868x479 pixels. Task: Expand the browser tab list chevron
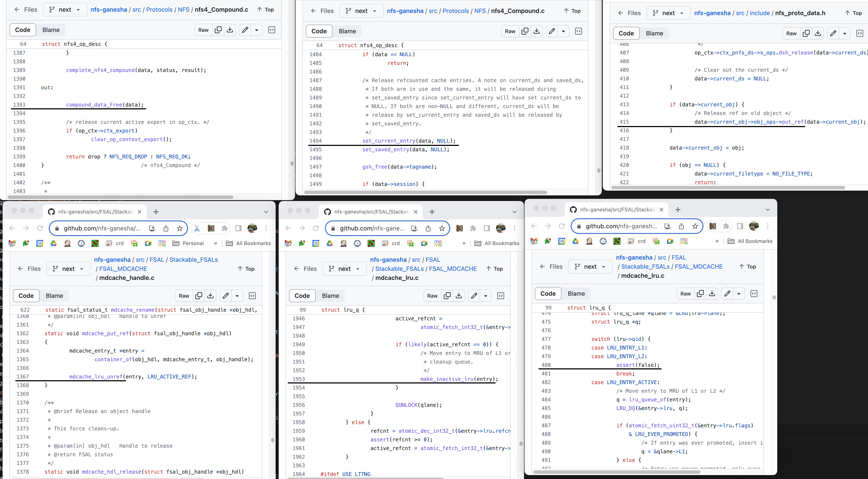pos(266,212)
